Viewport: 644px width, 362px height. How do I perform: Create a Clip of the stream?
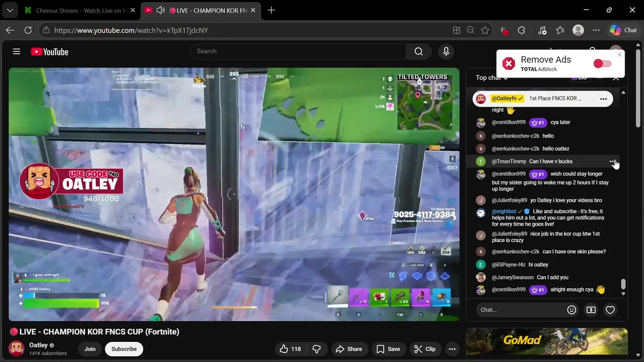pos(425,349)
